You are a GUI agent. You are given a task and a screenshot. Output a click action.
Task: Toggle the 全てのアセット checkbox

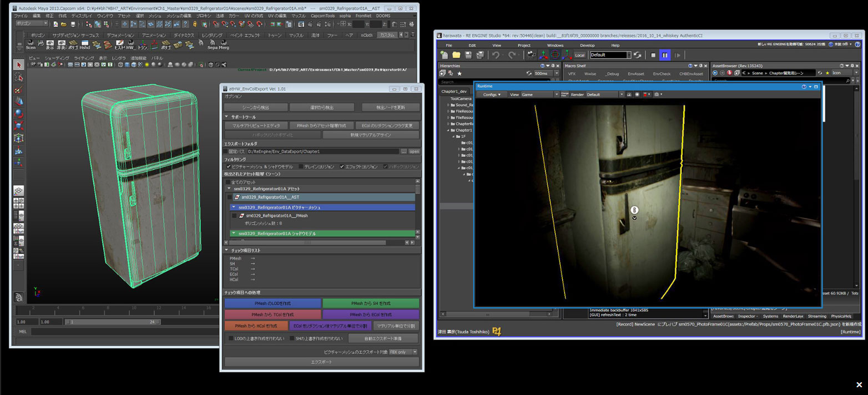pos(228,182)
